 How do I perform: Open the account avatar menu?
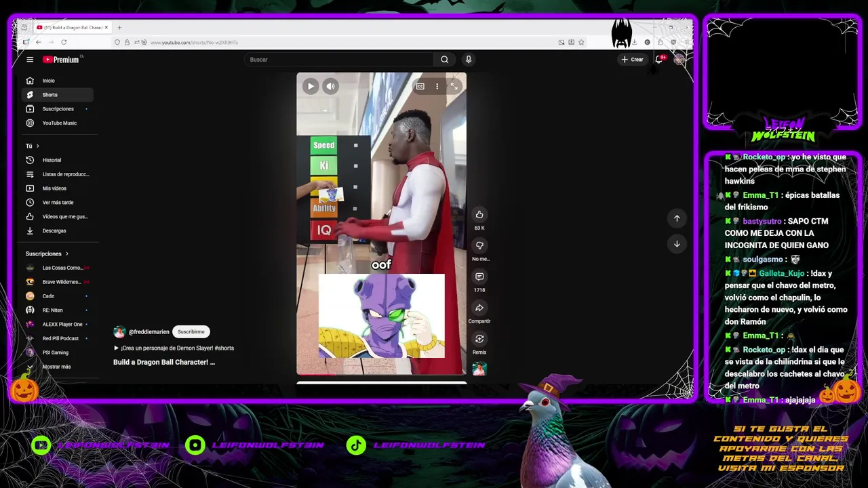(x=679, y=60)
